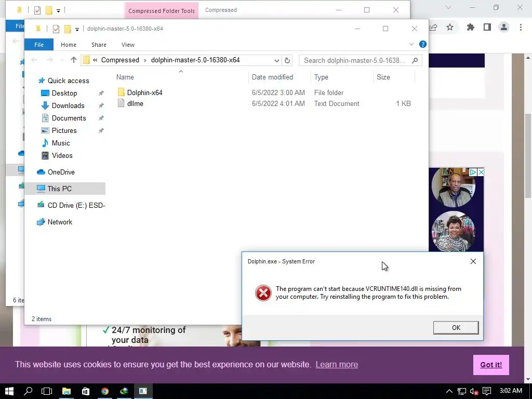532x399 pixels.
Task: Open File Explorer from the taskbar
Action: (x=66, y=391)
